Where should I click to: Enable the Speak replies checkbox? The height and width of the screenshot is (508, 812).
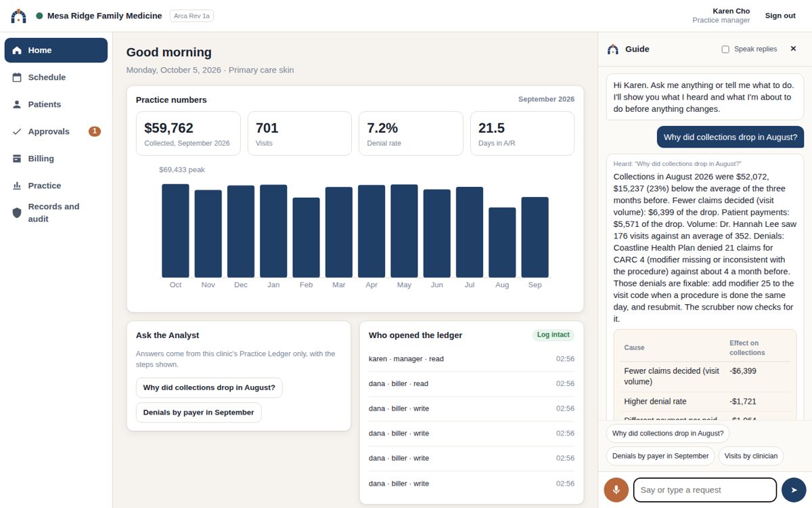pyautogui.click(x=725, y=49)
